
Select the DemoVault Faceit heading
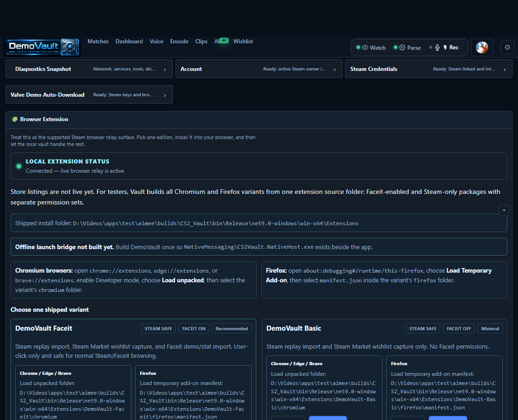pyautogui.click(x=44, y=328)
